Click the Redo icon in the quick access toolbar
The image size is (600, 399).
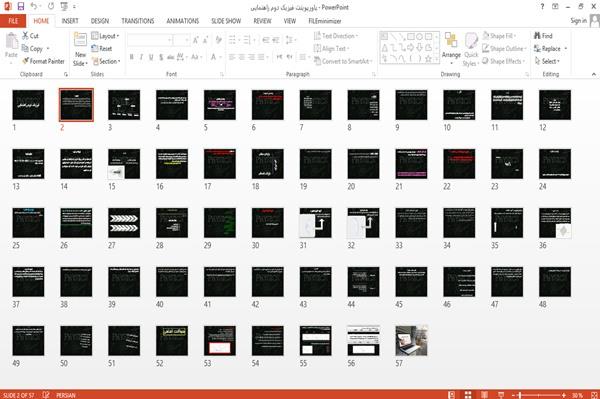51,7
